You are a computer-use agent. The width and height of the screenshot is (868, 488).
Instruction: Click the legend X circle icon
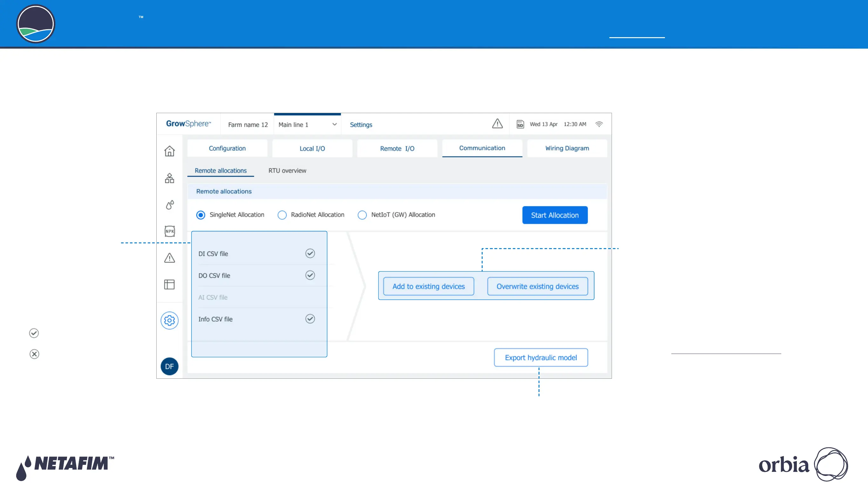(34, 354)
